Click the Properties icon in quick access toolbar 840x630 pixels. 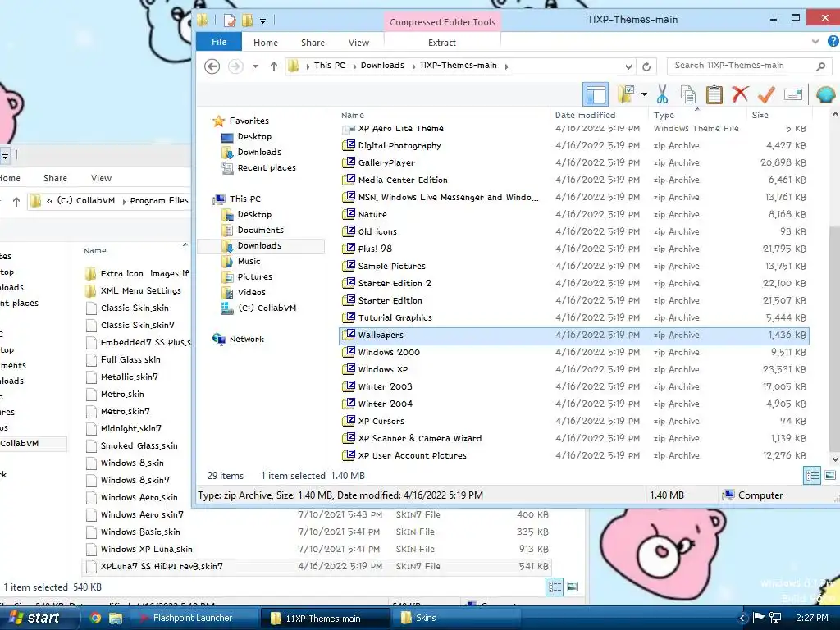coord(230,21)
